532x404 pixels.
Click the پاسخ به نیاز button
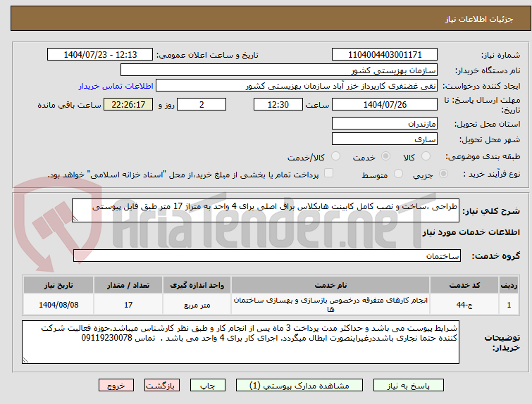point(409,386)
